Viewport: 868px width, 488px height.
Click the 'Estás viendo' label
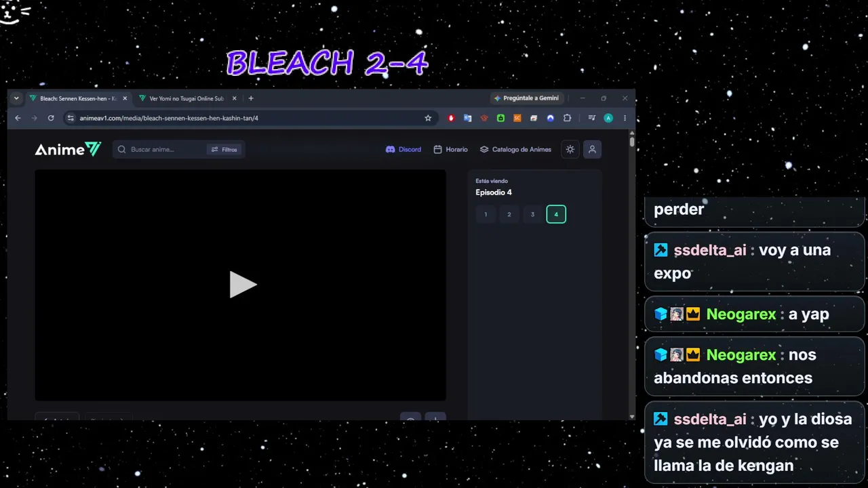(492, 181)
